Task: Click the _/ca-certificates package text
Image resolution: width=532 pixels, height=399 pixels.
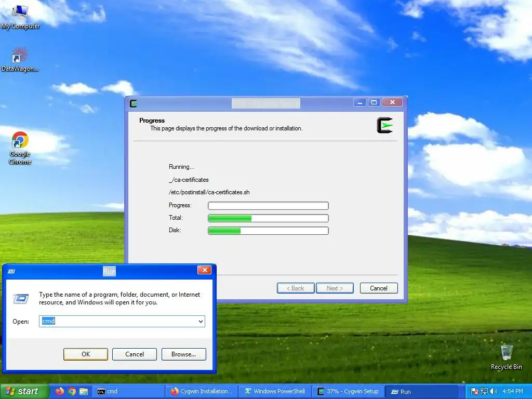Action: pos(189,180)
